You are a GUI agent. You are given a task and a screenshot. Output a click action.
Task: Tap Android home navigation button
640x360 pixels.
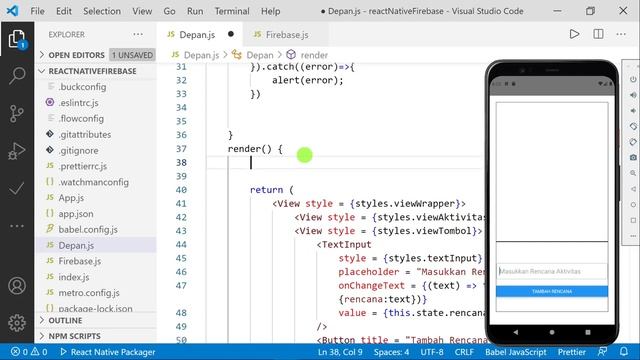tap(552, 332)
